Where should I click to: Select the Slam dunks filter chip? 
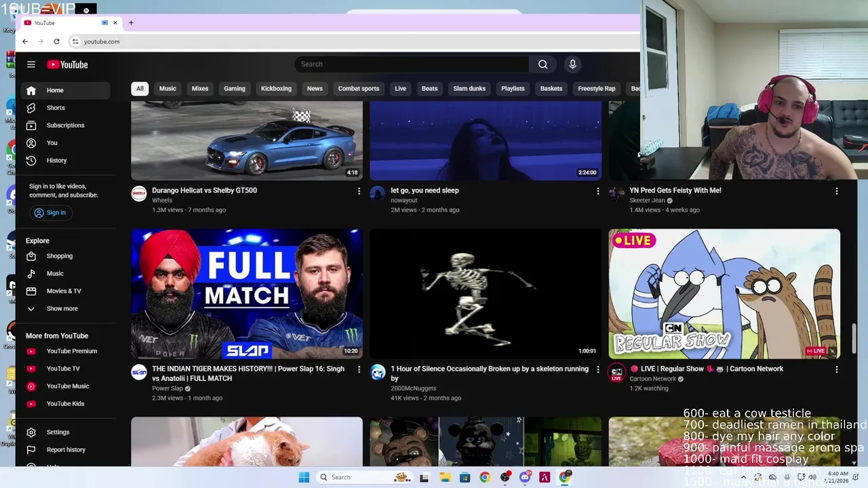[469, 89]
